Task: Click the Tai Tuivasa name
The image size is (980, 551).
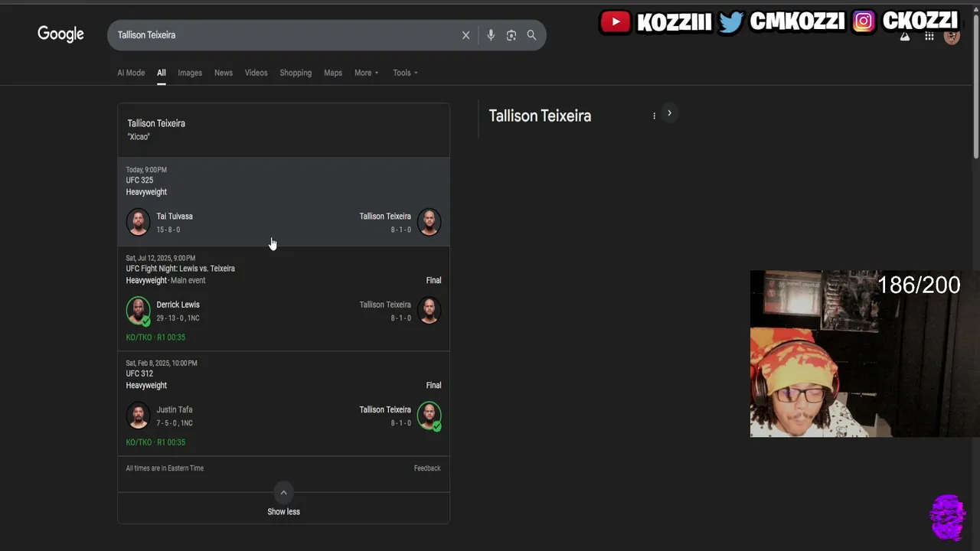Action: point(175,217)
